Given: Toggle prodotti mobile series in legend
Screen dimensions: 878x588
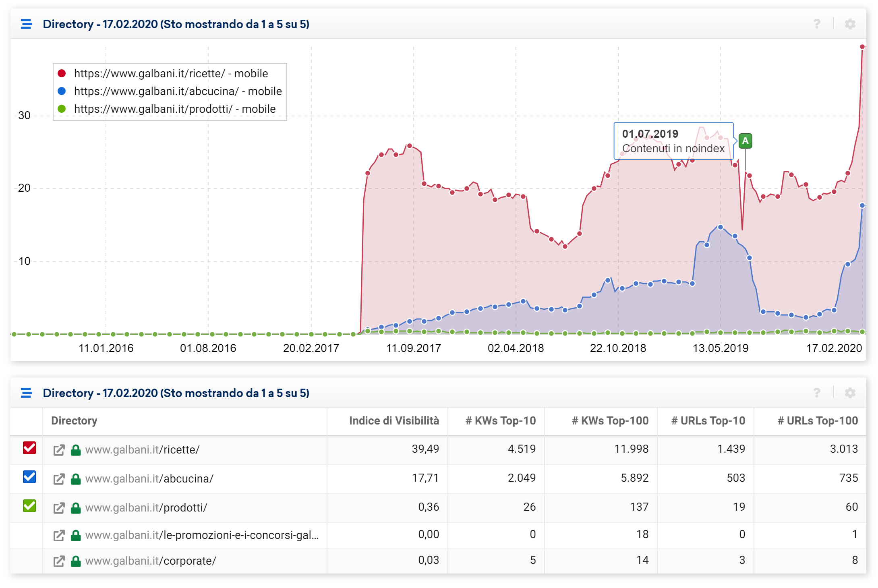Looking at the screenshot, I should (166, 109).
